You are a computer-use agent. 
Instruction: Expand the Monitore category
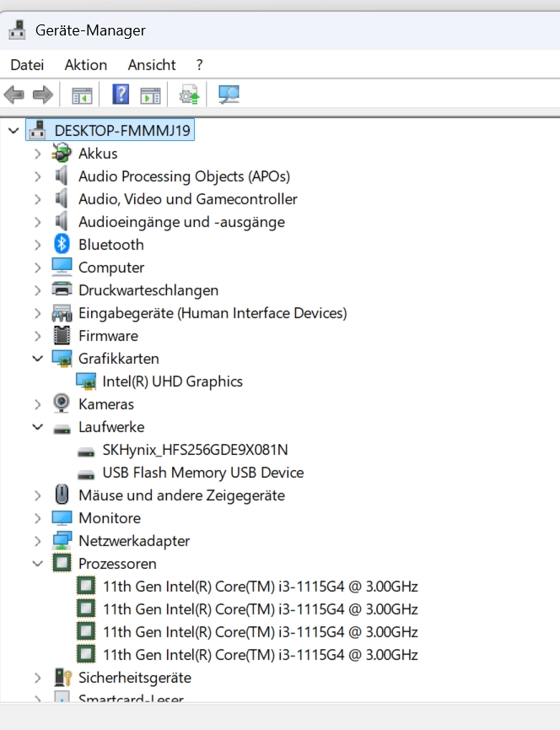click(x=38, y=518)
